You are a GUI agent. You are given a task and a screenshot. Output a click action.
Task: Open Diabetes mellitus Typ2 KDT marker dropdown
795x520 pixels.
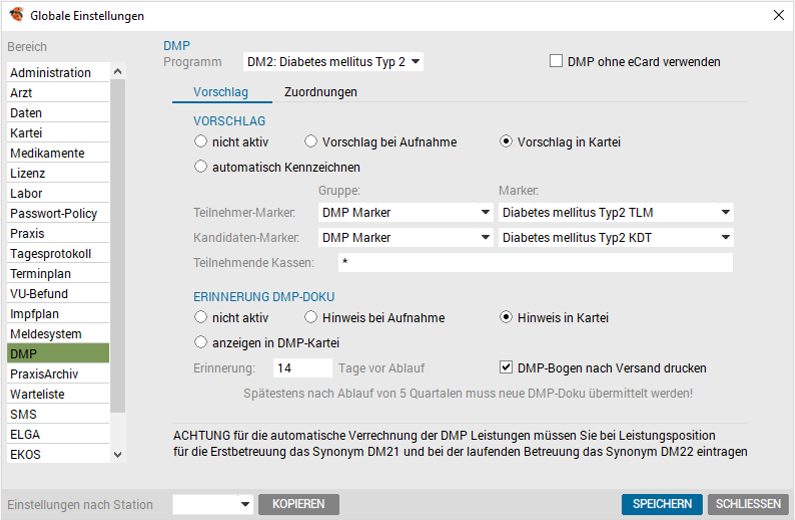(x=616, y=237)
